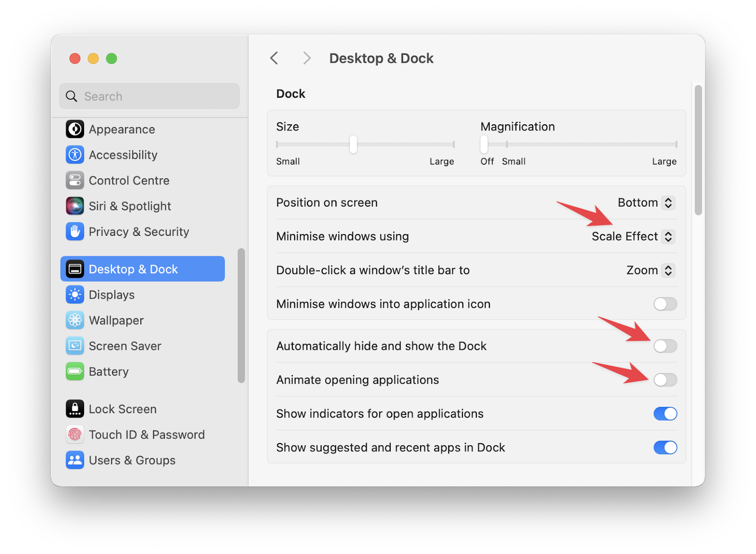Image resolution: width=756 pixels, height=554 pixels.
Task: Select the Appearance sidebar icon
Action: point(75,129)
